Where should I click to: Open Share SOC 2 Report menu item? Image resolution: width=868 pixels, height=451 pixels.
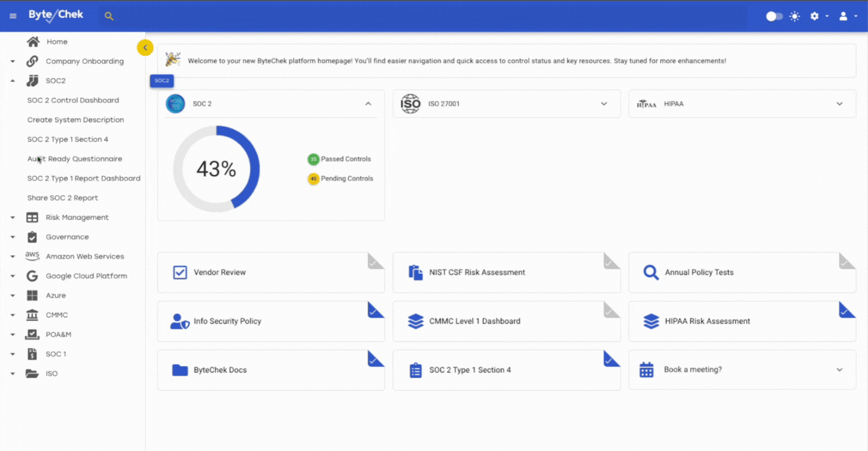[x=63, y=198]
